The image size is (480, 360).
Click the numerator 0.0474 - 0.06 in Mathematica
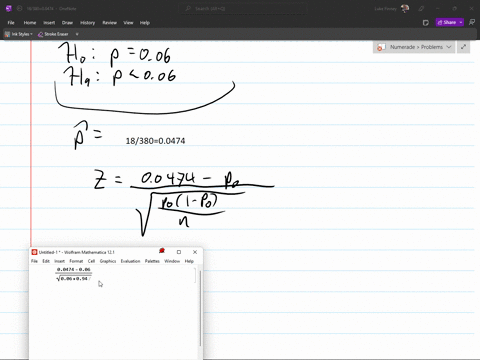click(x=74, y=269)
